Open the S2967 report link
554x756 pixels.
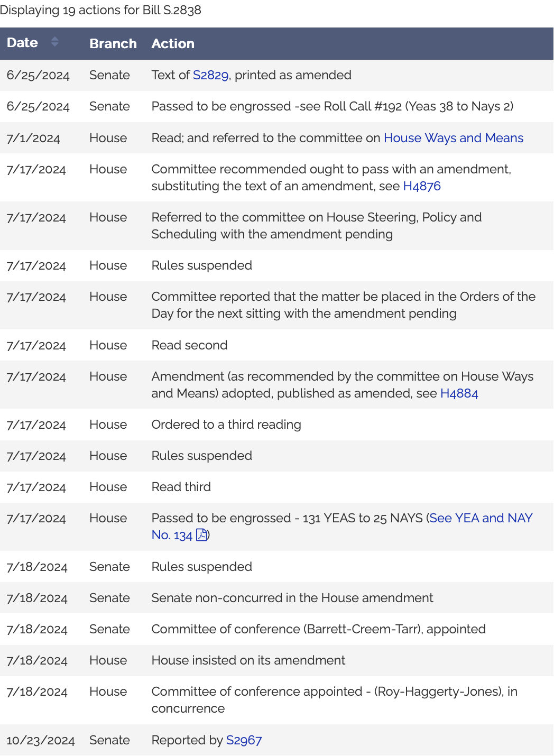[x=244, y=740]
